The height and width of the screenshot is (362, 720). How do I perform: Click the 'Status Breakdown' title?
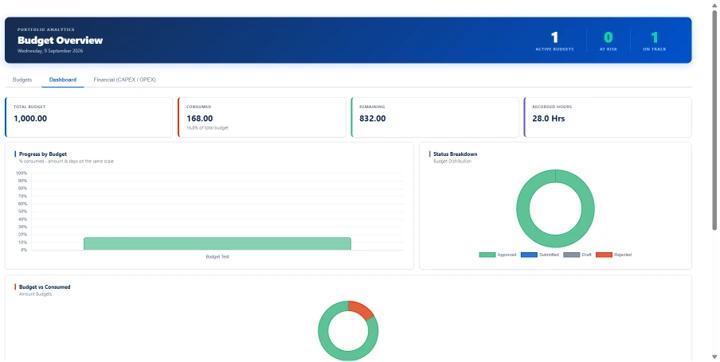point(455,154)
